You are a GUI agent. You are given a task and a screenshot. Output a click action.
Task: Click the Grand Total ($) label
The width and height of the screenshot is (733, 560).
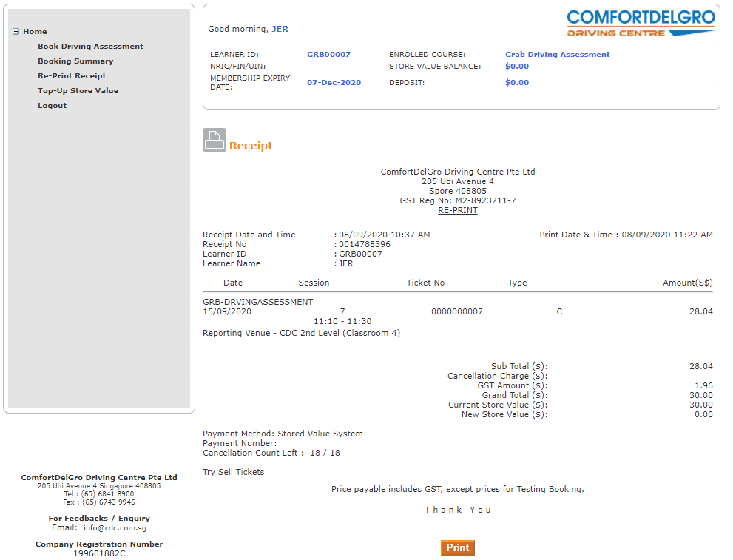click(x=515, y=396)
